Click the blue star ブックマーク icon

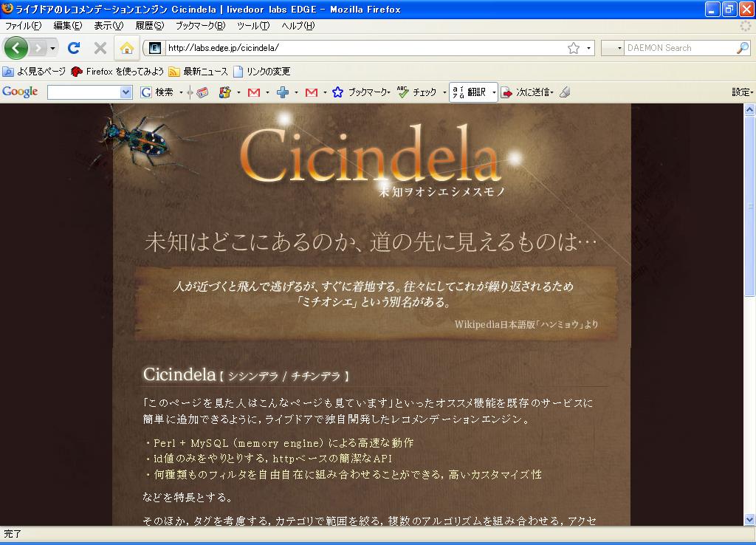338,92
